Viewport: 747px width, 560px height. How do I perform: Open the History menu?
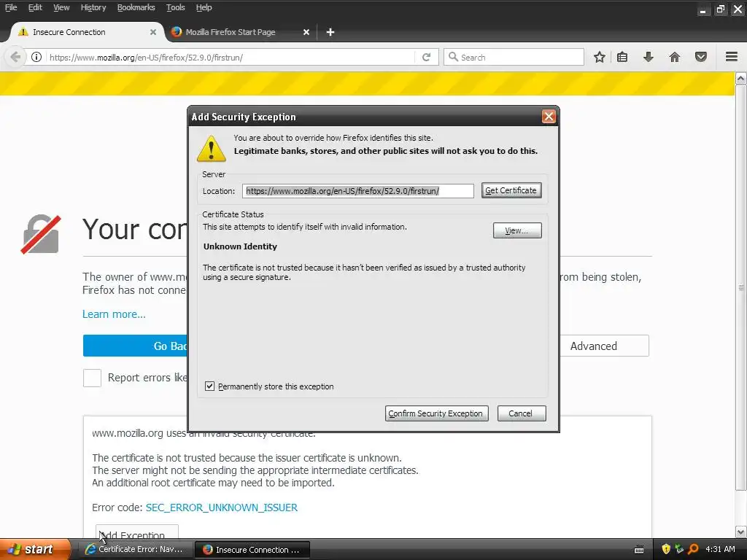pos(93,7)
